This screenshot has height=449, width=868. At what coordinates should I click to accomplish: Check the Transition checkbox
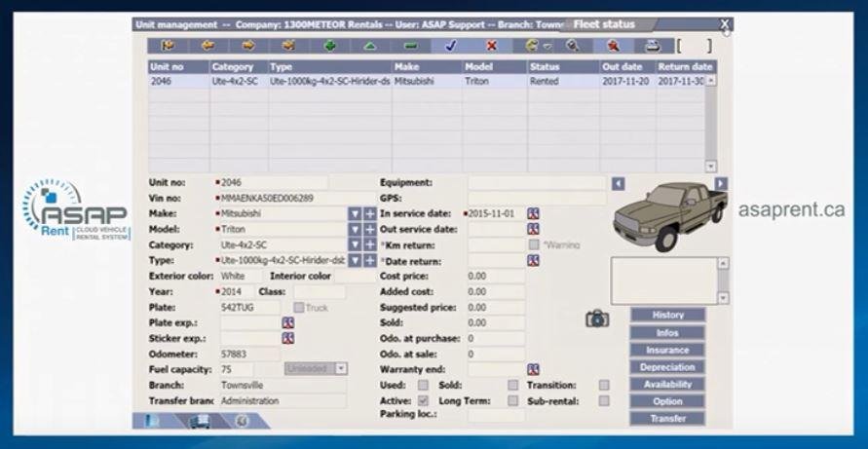[x=604, y=385]
